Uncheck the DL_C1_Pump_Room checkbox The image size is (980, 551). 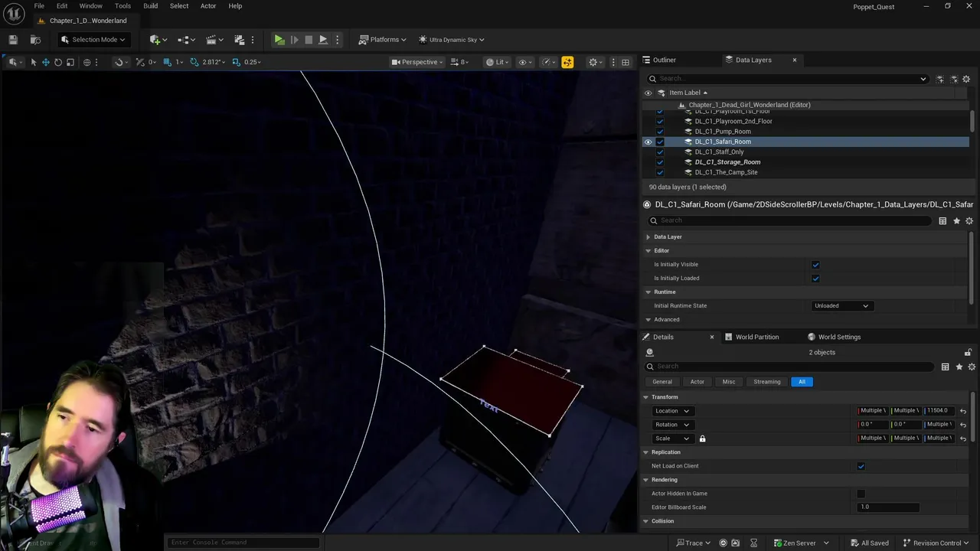[660, 132]
